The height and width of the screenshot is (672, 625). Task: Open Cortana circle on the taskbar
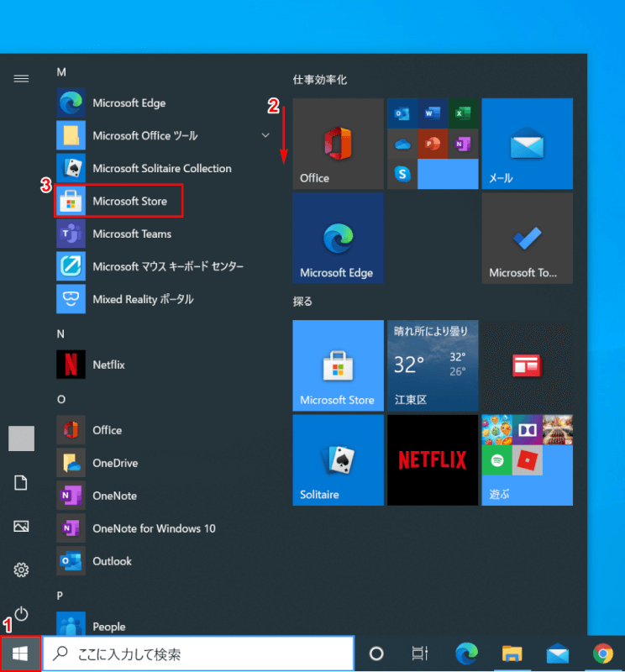click(376, 654)
